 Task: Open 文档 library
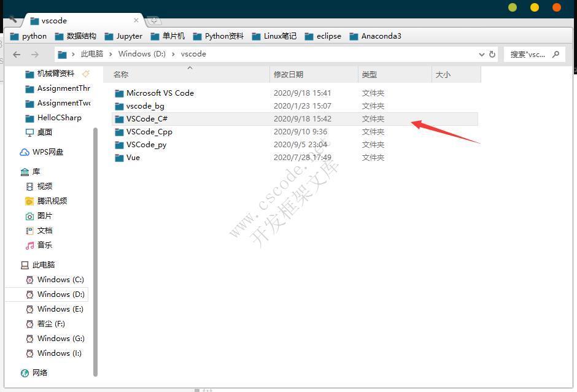[39, 230]
